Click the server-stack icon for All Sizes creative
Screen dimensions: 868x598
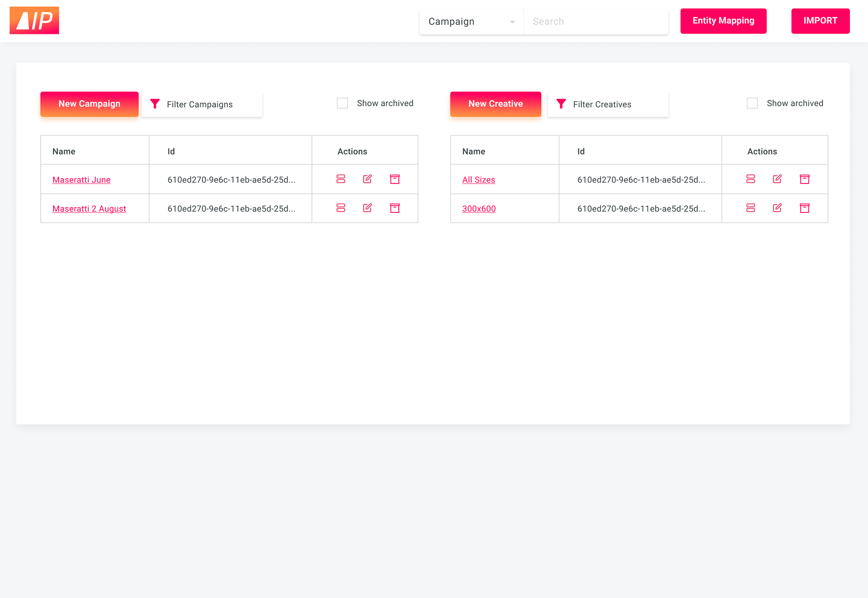tap(750, 179)
